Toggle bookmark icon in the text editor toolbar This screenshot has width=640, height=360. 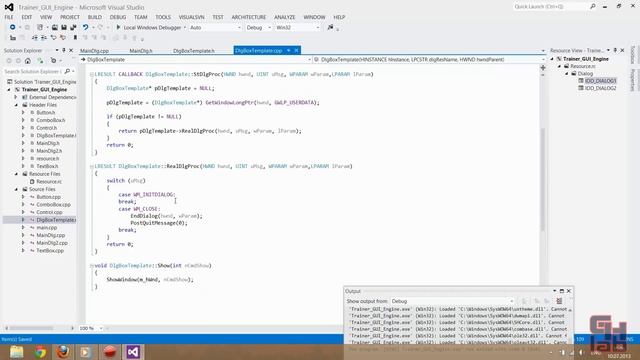click(75, 38)
